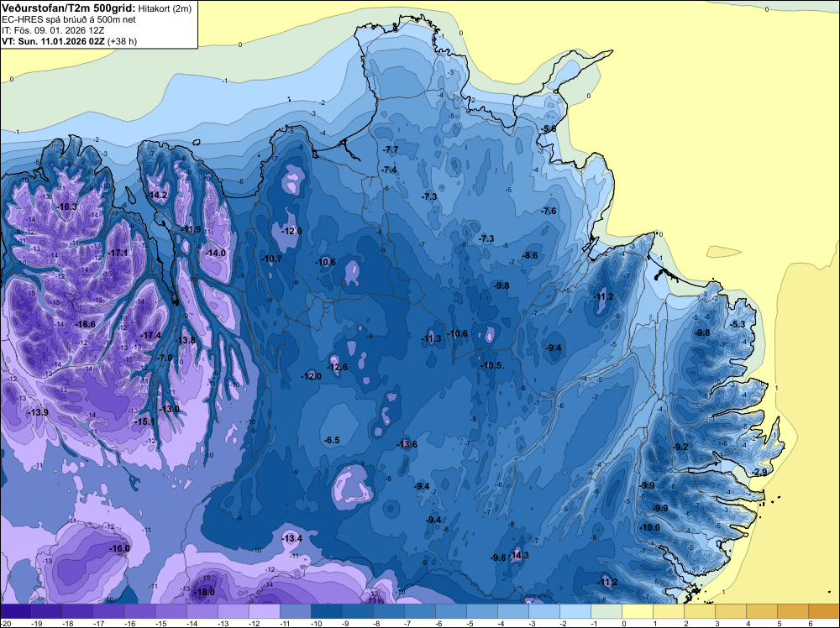Click the -2.9 coastal temperature value

pos(759,472)
